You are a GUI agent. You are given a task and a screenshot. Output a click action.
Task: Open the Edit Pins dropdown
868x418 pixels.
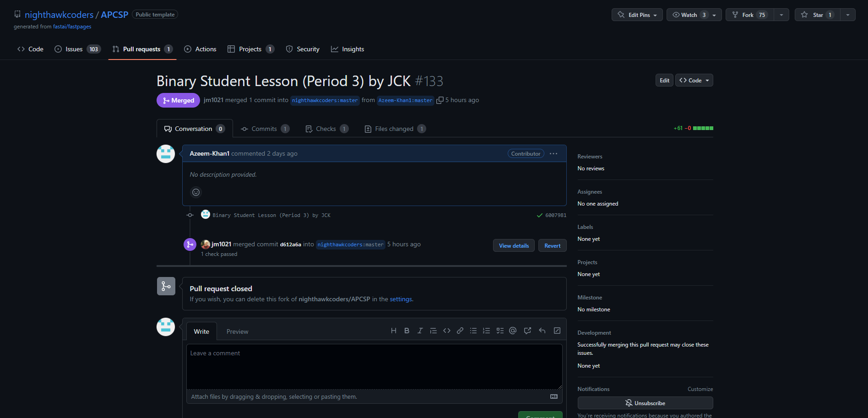click(x=637, y=15)
